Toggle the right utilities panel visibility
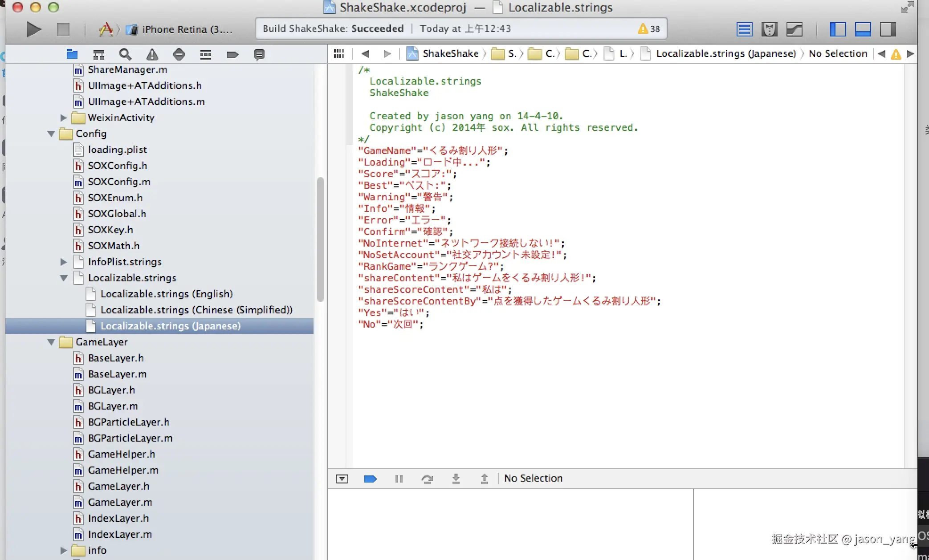 coord(888,29)
